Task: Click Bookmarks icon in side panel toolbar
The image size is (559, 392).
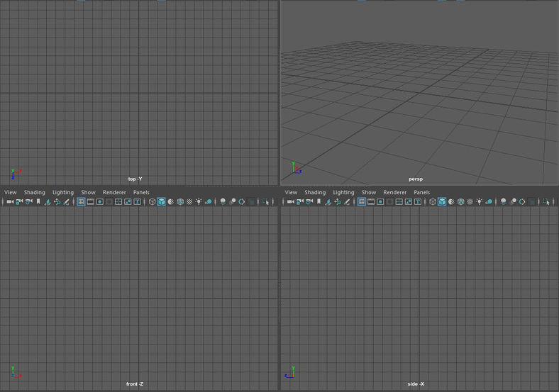Action: click(x=319, y=202)
